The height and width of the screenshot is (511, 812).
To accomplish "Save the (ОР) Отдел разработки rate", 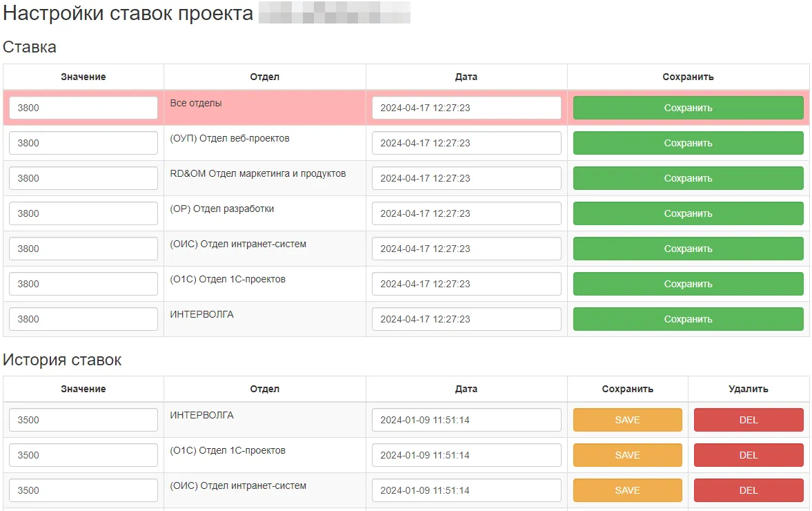I will click(x=688, y=213).
